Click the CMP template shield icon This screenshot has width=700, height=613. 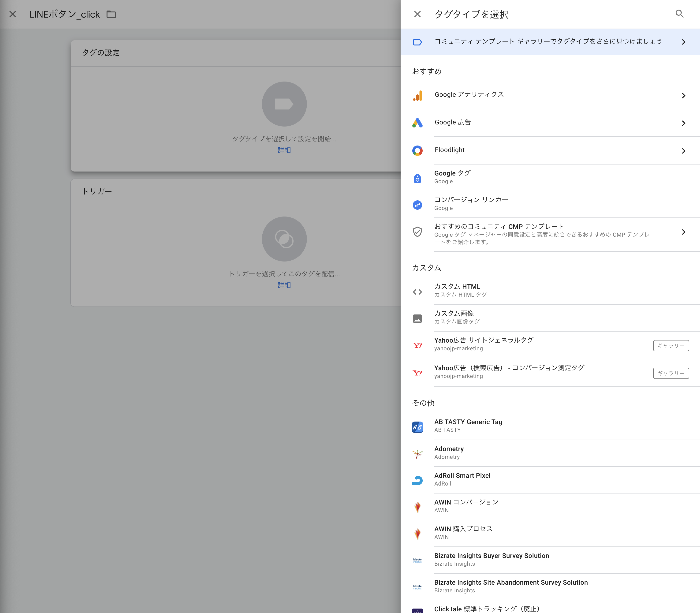pyautogui.click(x=417, y=232)
